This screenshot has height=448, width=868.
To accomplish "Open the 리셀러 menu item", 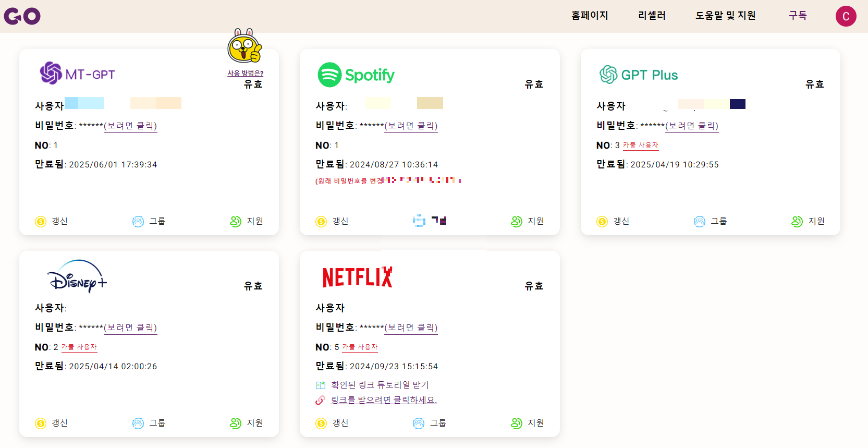I will point(652,16).
